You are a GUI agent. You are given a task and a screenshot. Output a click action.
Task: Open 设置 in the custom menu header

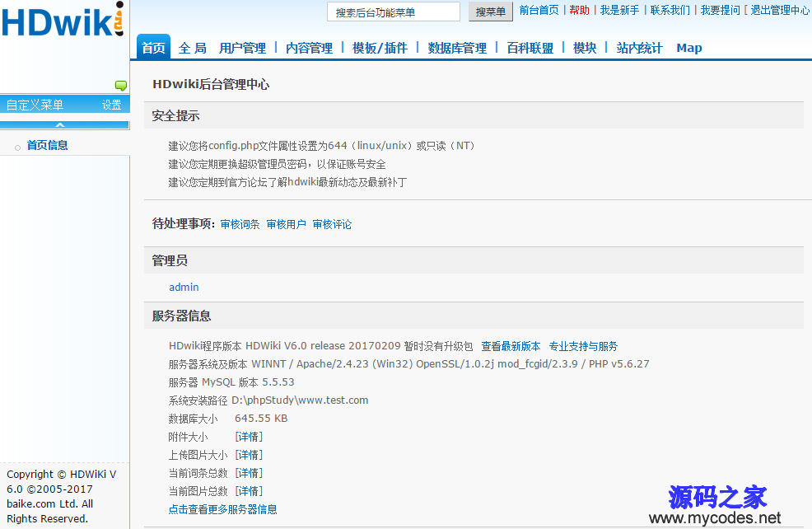point(111,105)
